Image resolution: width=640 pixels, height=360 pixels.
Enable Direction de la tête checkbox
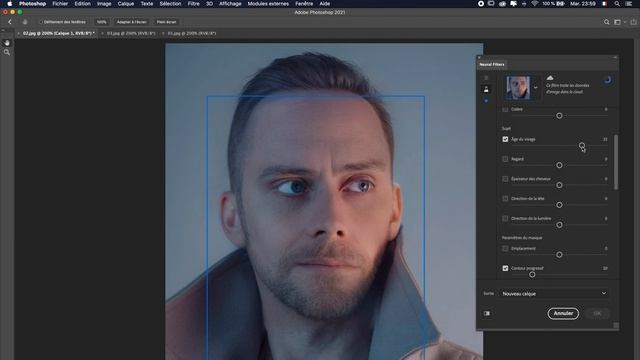pyautogui.click(x=505, y=199)
